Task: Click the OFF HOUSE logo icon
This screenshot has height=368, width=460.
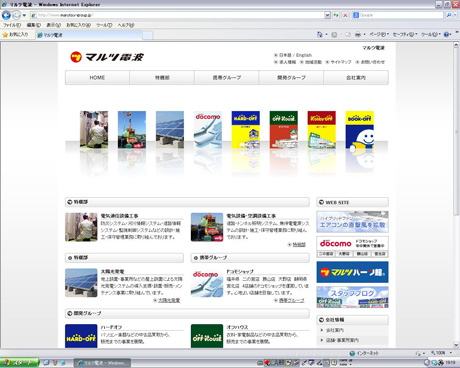Action: [207, 336]
